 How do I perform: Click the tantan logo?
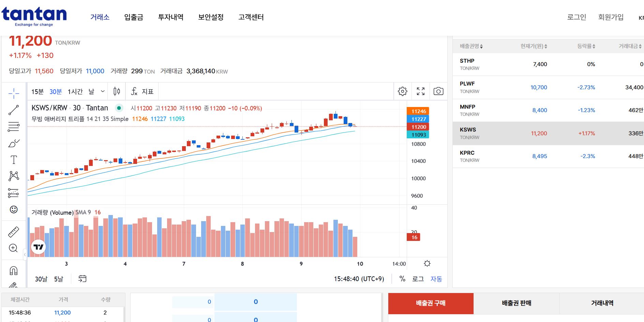click(x=34, y=16)
